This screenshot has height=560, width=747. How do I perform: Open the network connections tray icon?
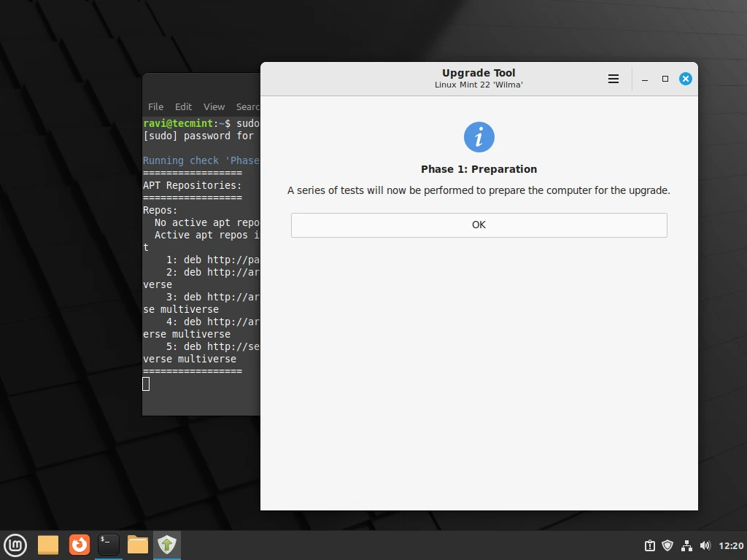coord(686,545)
